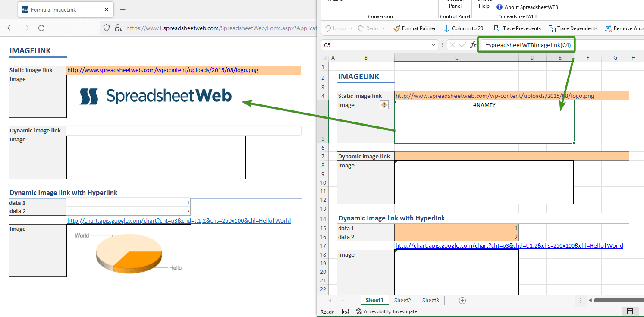Click the Excel horizontal scrollbar thumb
This screenshot has height=317, width=644.
pos(620,301)
